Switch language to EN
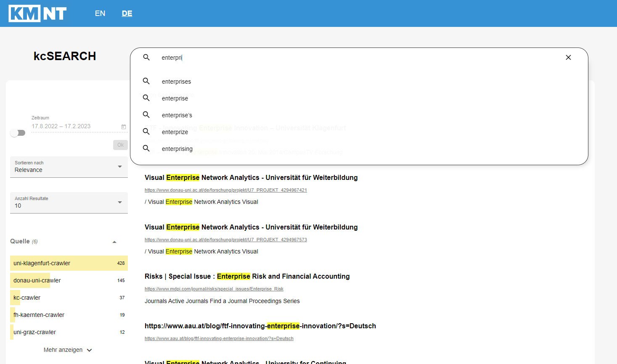617x364 pixels. [100, 13]
